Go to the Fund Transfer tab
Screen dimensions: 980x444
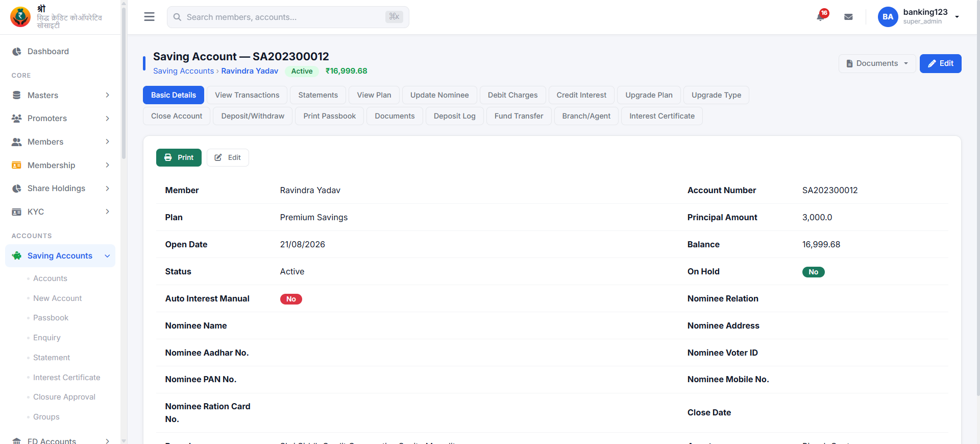(x=519, y=116)
